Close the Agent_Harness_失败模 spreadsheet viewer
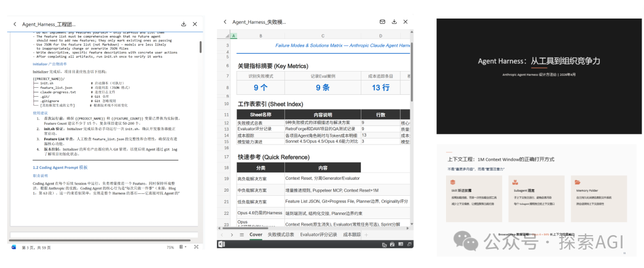Screen dimensions: 644x268 406,21
